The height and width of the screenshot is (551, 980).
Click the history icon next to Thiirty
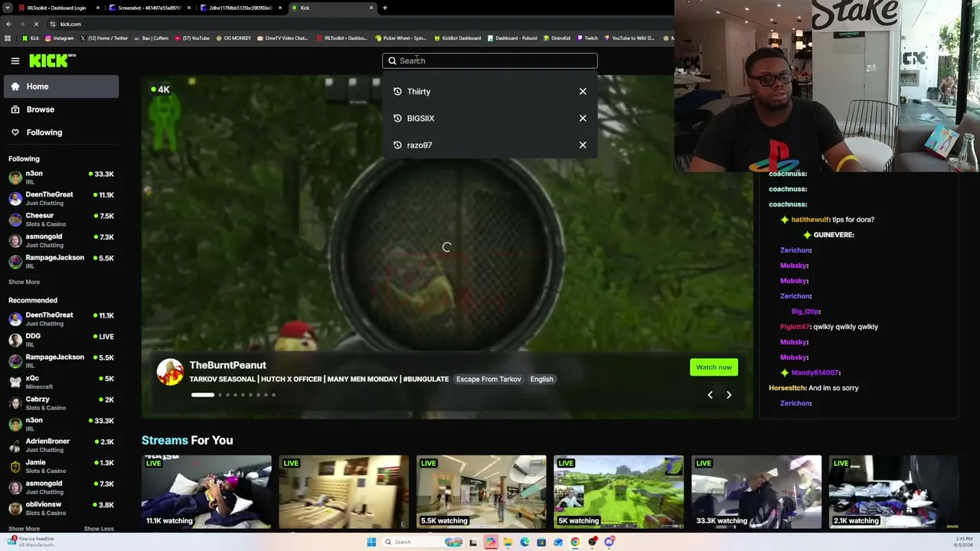coord(397,92)
